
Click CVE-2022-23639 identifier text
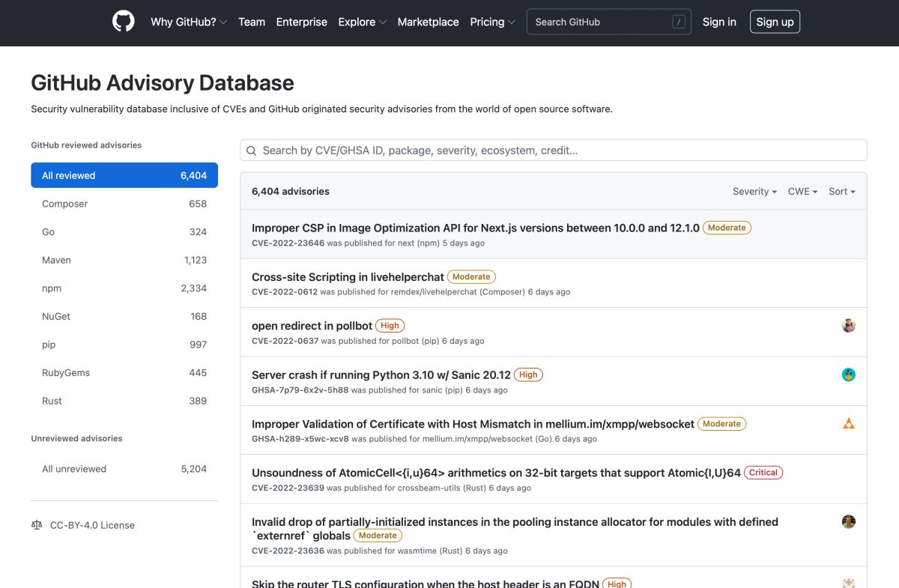288,488
